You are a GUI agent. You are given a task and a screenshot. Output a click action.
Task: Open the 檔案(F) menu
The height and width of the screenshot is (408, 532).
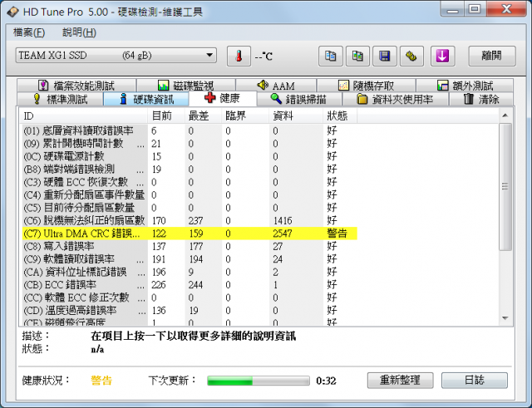point(29,32)
